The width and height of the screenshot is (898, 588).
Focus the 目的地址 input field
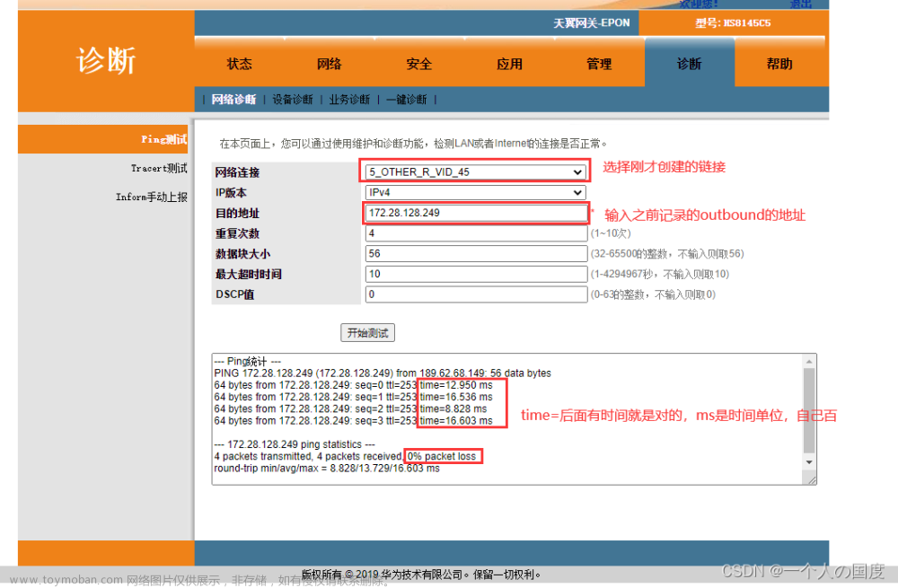pos(477,213)
